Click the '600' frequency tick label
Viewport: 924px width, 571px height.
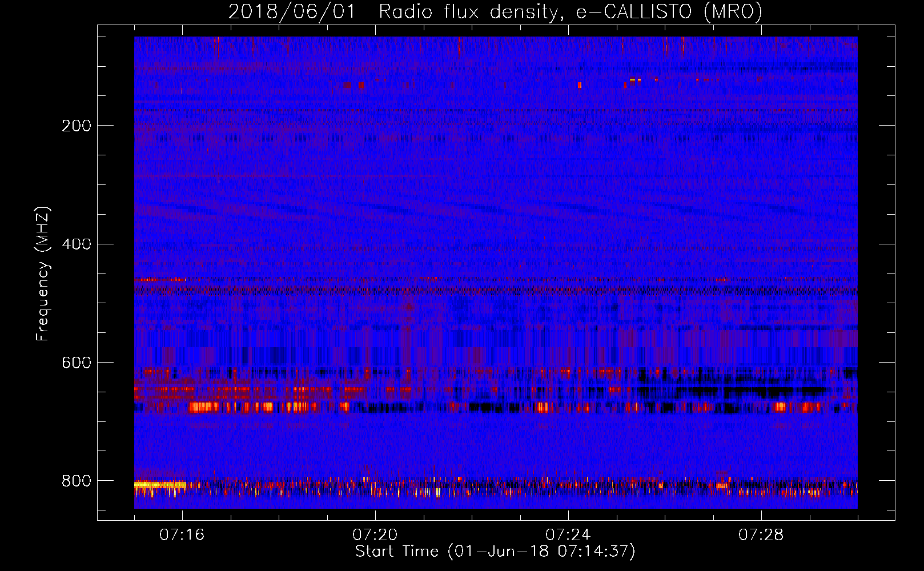click(x=77, y=363)
